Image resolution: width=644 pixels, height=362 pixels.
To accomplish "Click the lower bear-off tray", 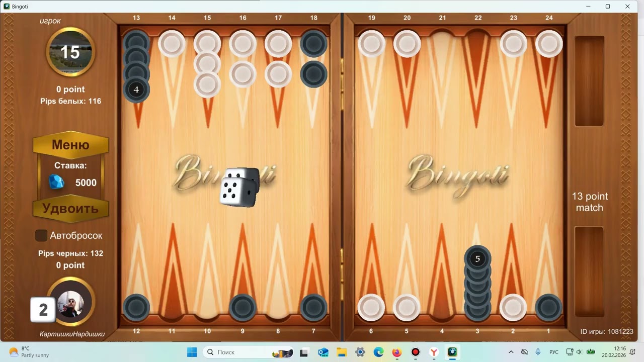I will (589, 271).
